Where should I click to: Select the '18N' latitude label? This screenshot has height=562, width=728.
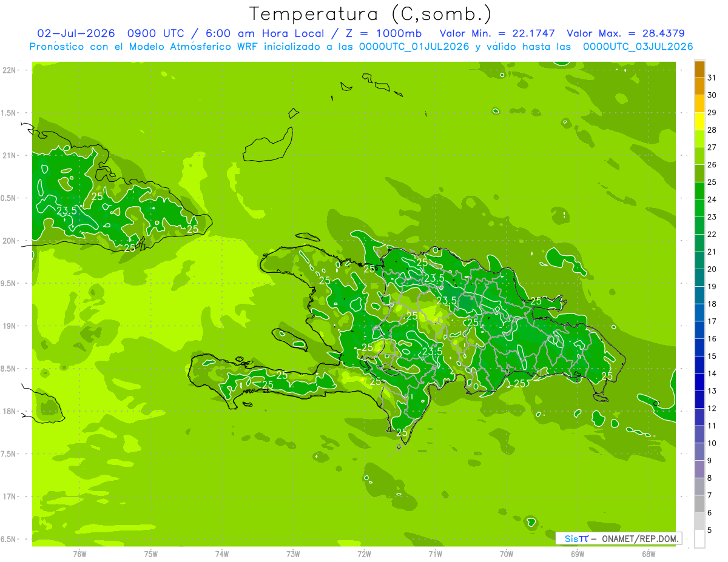point(10,412)
